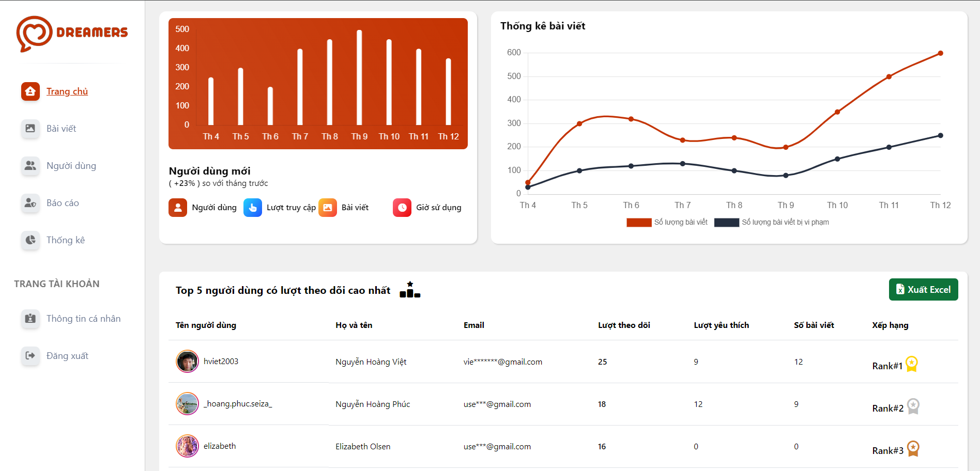Viewport: 980px width, 471px height.
Task: Click the podium ranking icon beside title
Action: click(x=410, y=290)
